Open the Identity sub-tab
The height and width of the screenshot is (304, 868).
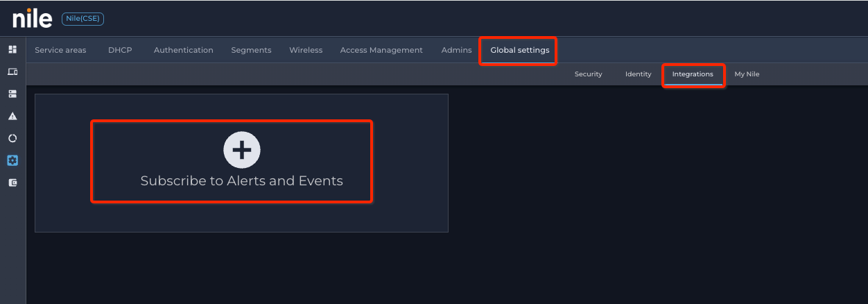coord(638,74)
